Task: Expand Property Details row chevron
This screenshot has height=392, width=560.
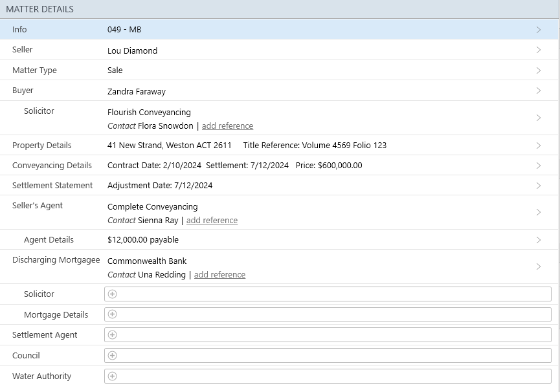Action: pos(538,146)
